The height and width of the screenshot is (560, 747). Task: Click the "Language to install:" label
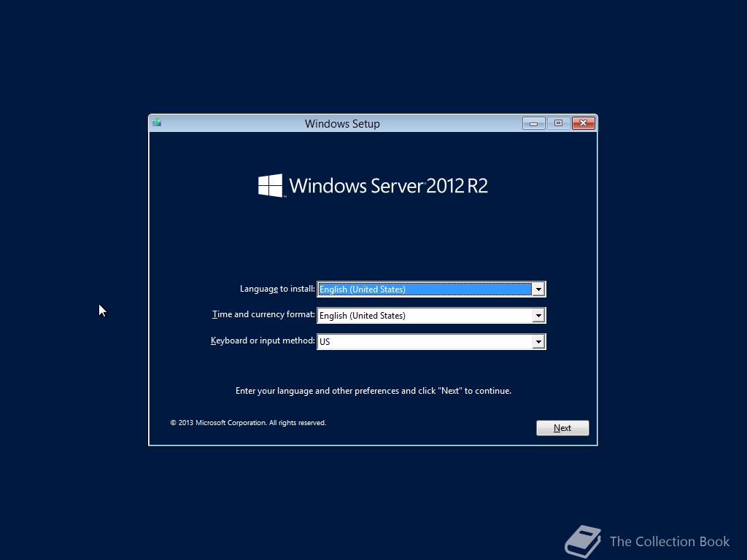click(277, 289)
